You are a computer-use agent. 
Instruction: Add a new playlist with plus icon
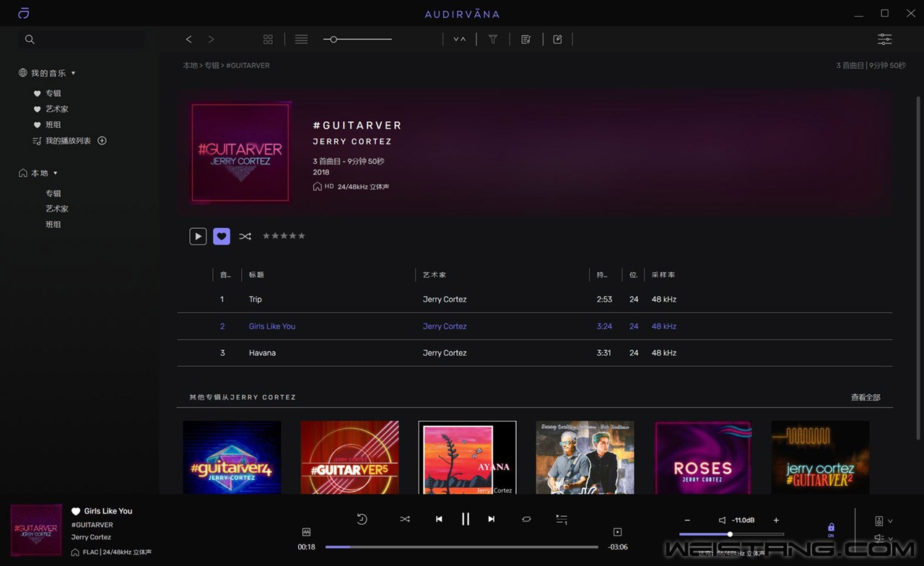click(x=102, y=141)
